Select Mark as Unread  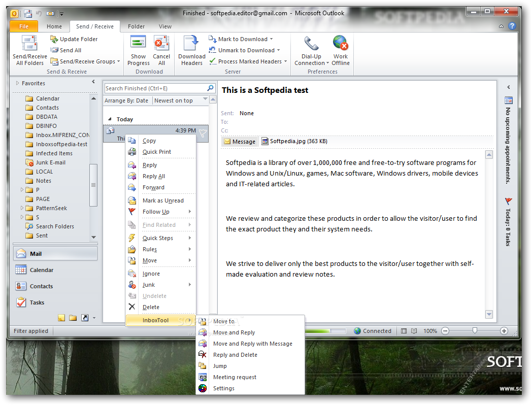click(x=161, y=200)
